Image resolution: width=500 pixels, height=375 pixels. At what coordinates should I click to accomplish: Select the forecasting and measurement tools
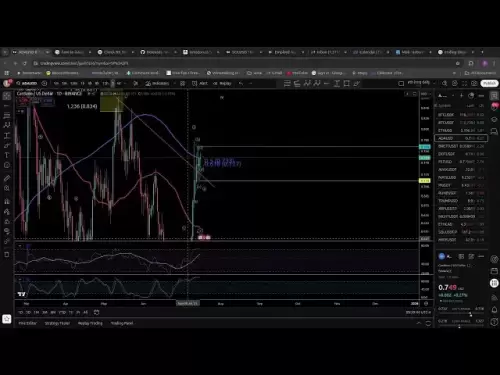(7, 135)
